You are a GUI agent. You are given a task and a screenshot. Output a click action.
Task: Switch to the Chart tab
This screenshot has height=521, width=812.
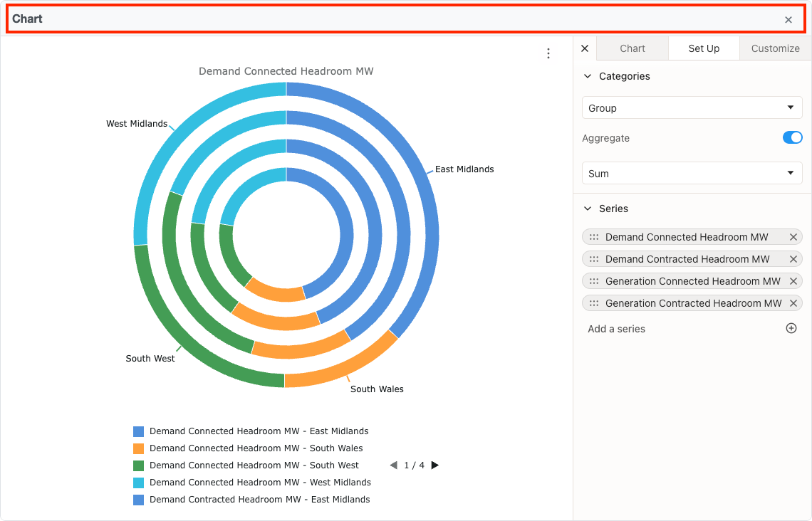pyautogui.click(x=632, y=48)
